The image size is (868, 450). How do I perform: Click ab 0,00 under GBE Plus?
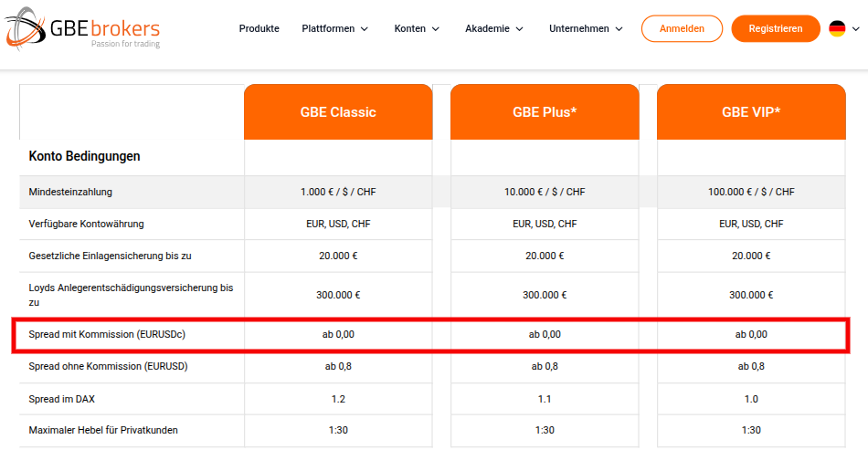[545, 334]
